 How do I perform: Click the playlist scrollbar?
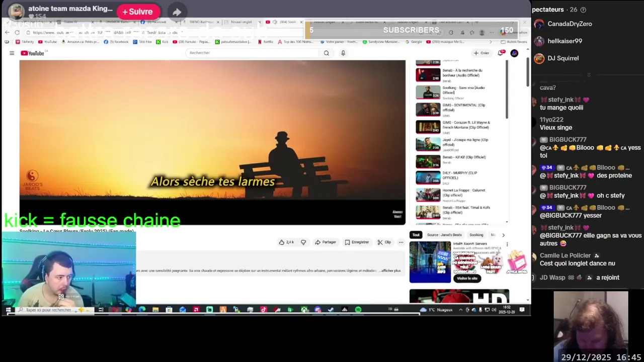(x=507, y=90)
